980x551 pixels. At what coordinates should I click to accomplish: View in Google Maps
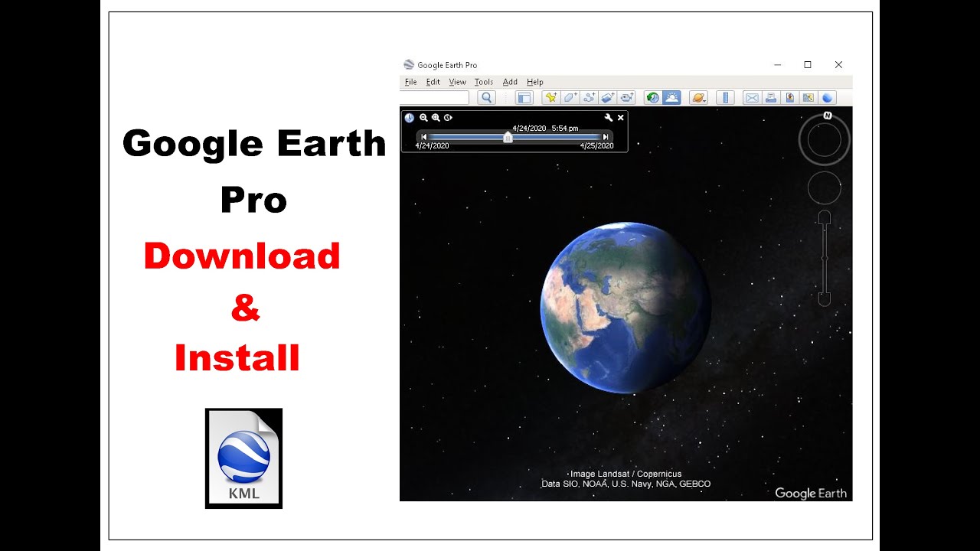808,97
